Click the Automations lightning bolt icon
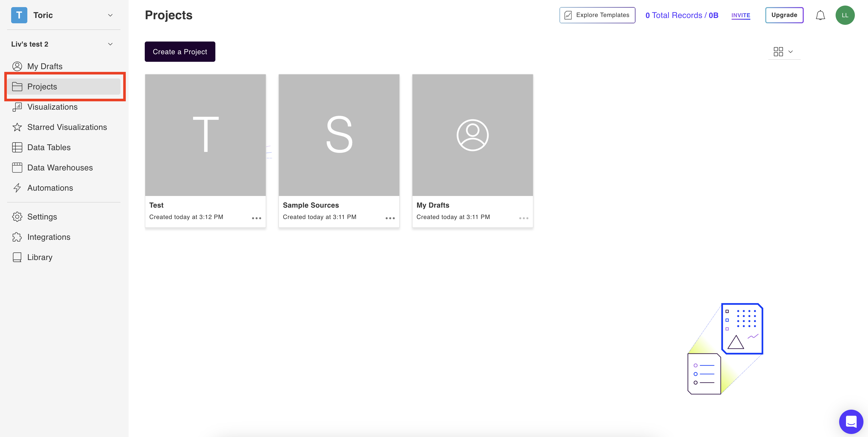 tap(17, 188)
